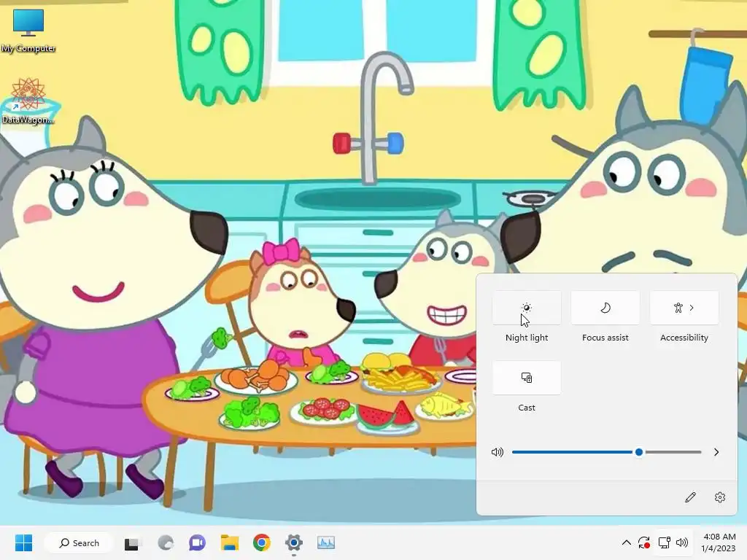747x560 pixels.
Task: Open the Cast quick setting
Action: 527,378
